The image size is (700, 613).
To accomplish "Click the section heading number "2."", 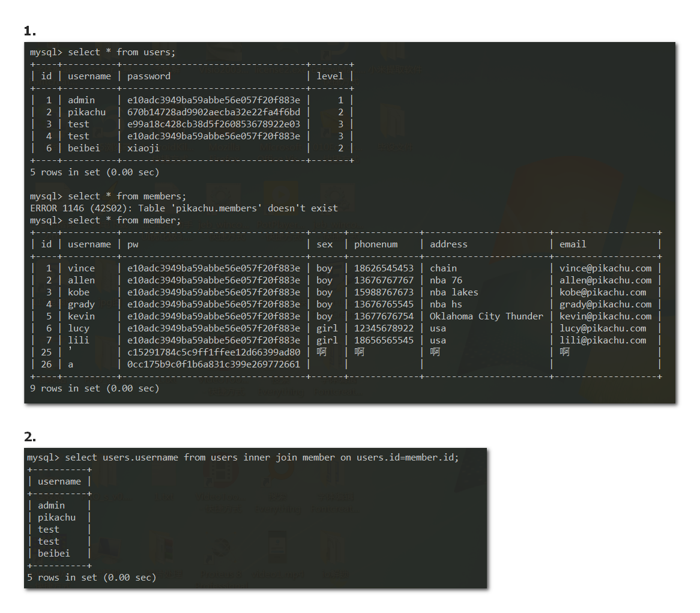I will pos(30,436).
